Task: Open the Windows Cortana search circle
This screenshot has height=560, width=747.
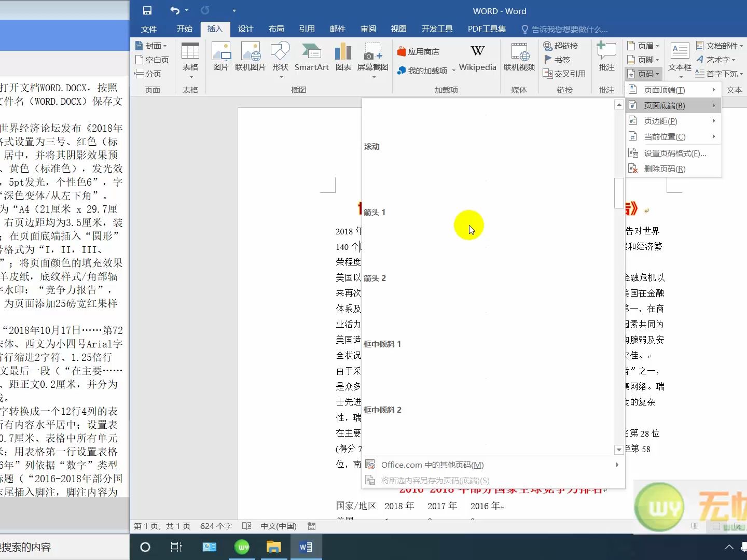Action: pos(145,547)
